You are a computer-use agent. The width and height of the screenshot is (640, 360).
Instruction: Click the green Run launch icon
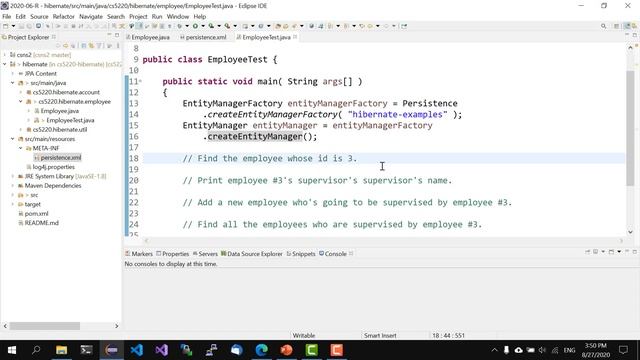coord(196,26)
